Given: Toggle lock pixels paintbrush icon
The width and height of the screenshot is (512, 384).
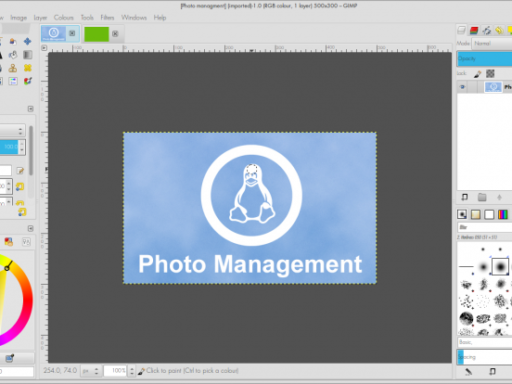Looking at the screenshot, I should pyautogui.click(x=477, y=74).
